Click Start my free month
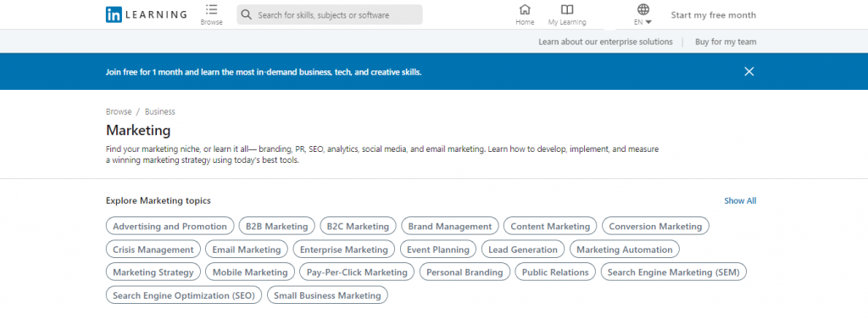 713,15
